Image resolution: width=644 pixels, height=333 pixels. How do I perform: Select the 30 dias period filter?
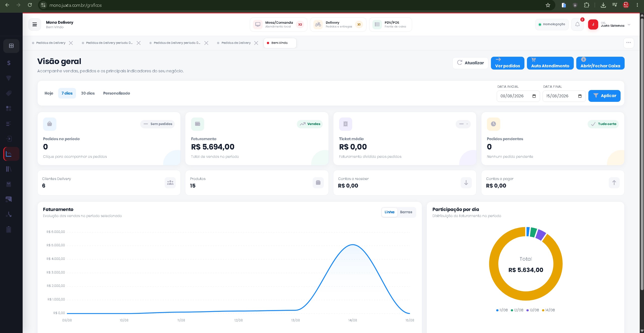tap(88, 93)
